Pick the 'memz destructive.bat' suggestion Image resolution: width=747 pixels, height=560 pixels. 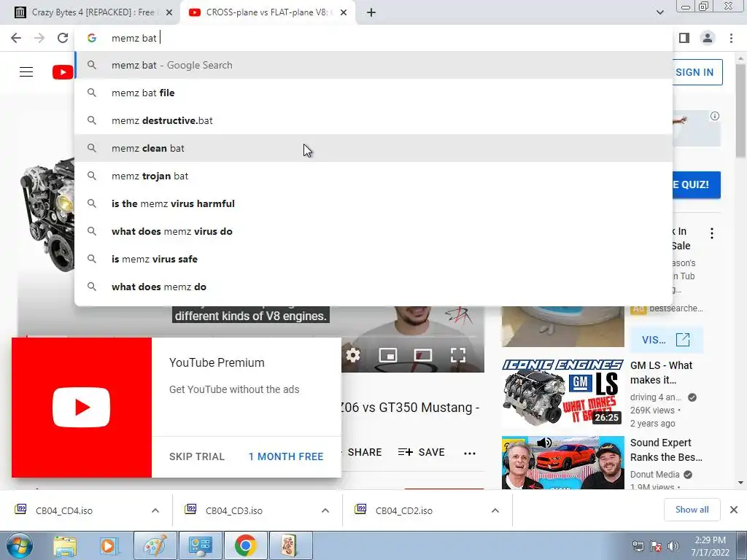374,120
